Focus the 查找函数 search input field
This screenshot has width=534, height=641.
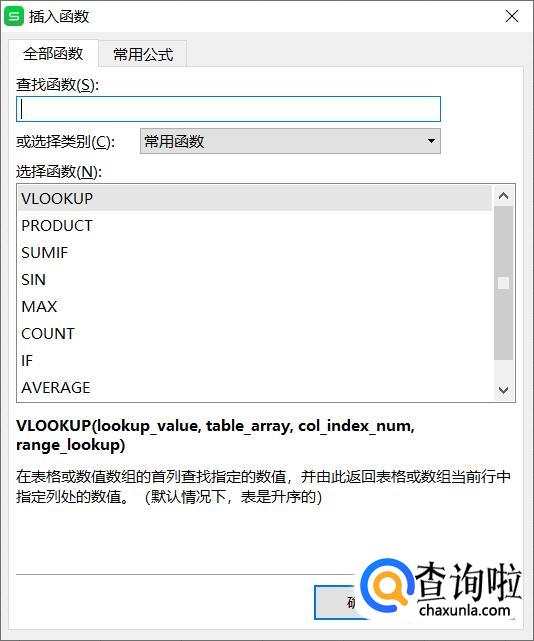229,109
